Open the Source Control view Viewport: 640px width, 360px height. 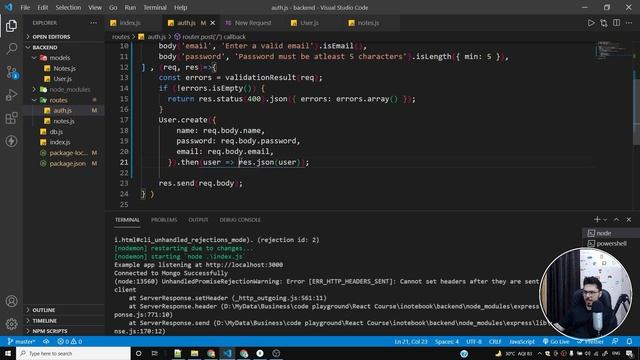[x=11, y=72]
